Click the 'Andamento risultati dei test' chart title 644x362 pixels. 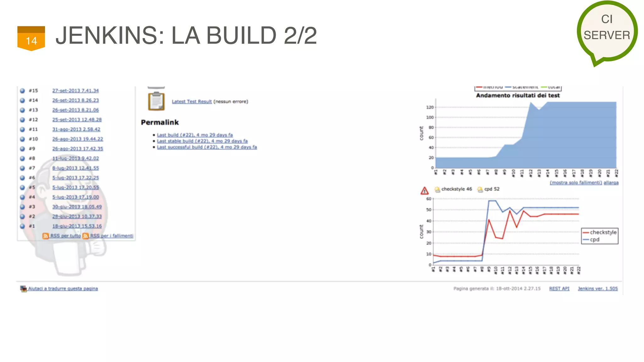(x=518, y=95)
